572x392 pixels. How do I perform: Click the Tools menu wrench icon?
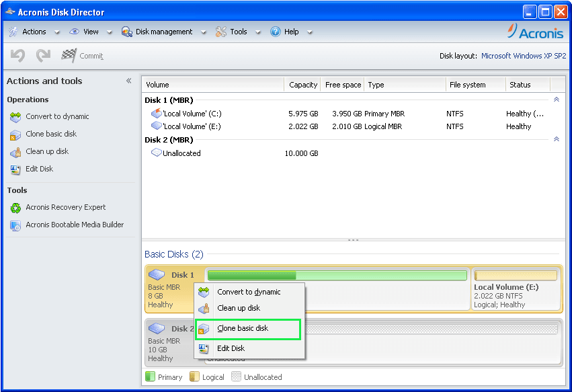(x=220, y=32)
